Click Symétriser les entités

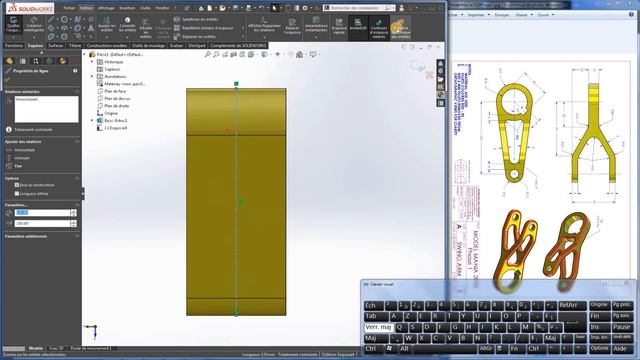pyautogui.click(x=196, y=19)
